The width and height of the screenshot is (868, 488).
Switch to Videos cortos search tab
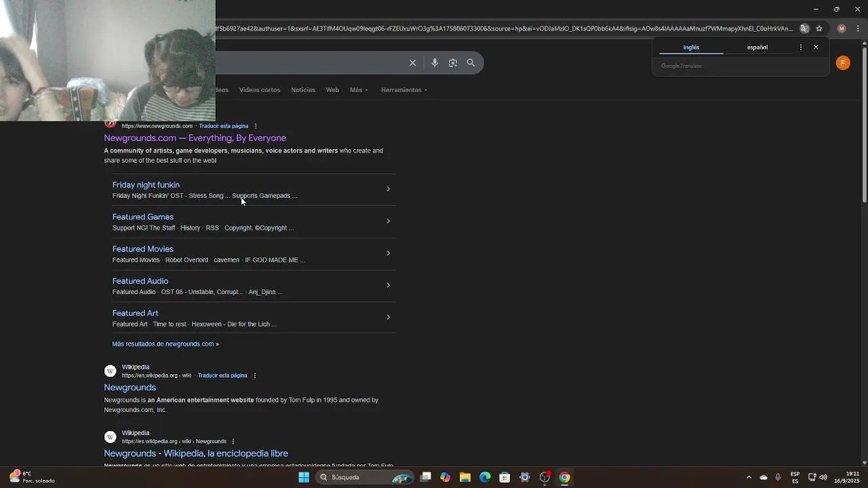[260, 90]
